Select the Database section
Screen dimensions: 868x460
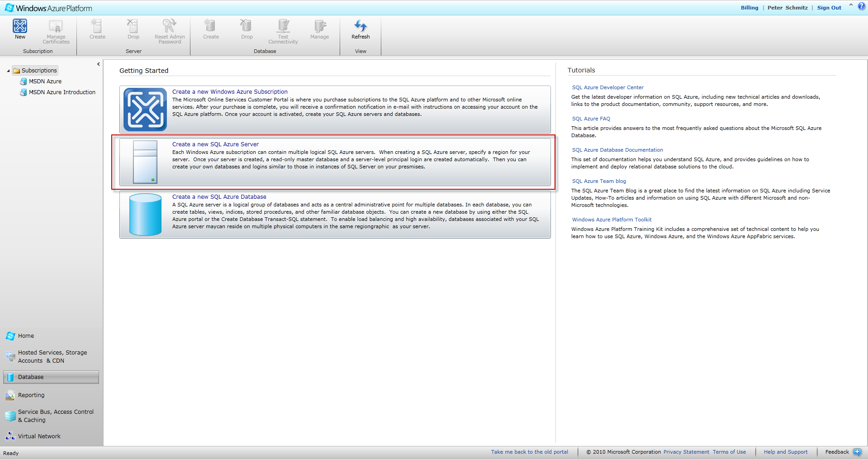(x=51, y=377)
